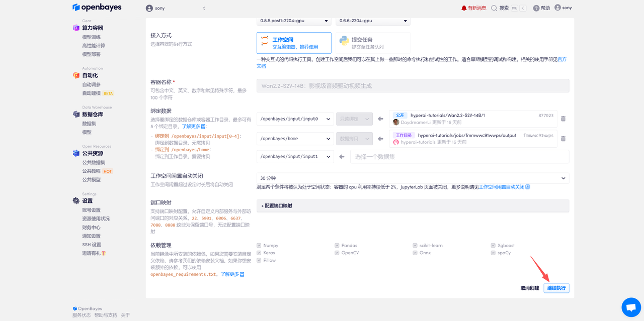Toggle the spaCy dependency checkbox
Screen dimensions: 644x321
pyautogui.click(x=493, y=253)
